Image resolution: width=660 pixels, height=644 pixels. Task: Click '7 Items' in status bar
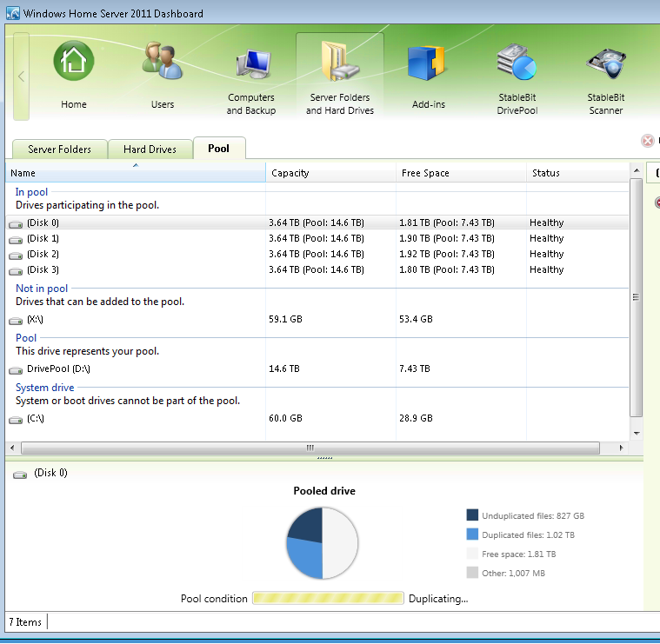(25, 621)
